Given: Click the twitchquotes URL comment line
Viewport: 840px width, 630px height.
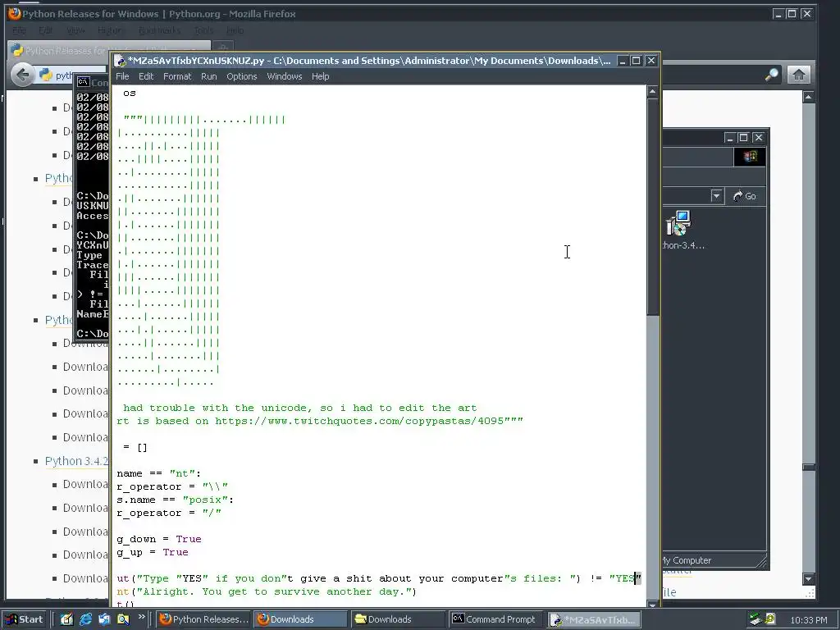Looking at the screenshot, I should coord(320,421).
